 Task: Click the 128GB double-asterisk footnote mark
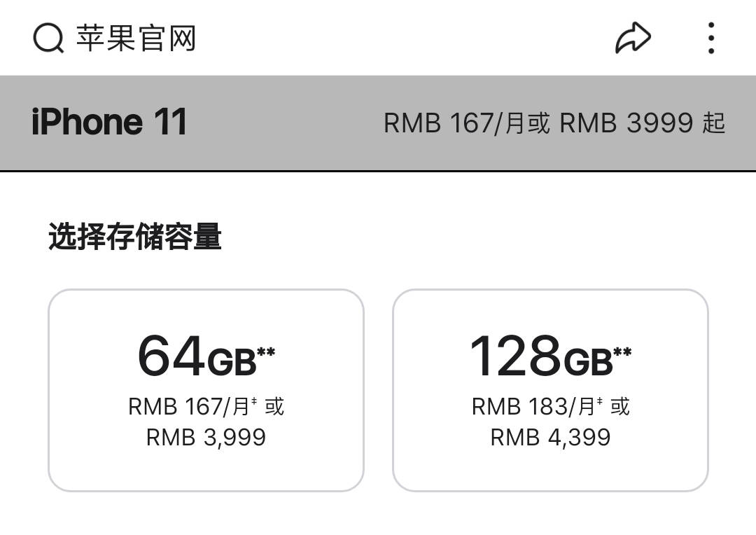(x=622, y=352)
